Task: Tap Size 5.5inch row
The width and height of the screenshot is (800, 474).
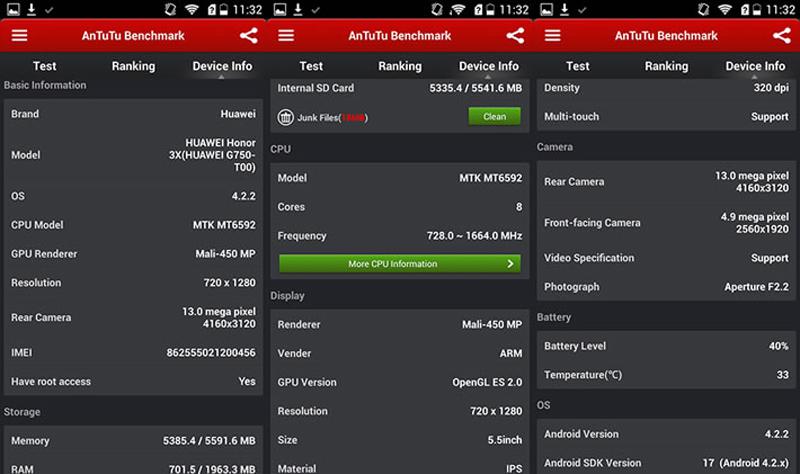Action: 400,440
